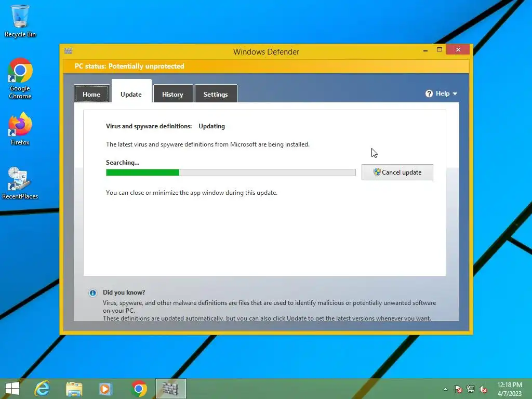Click the Cancel update button
The width and height of the screenshot is (532, 399).
tap(397, 172)
